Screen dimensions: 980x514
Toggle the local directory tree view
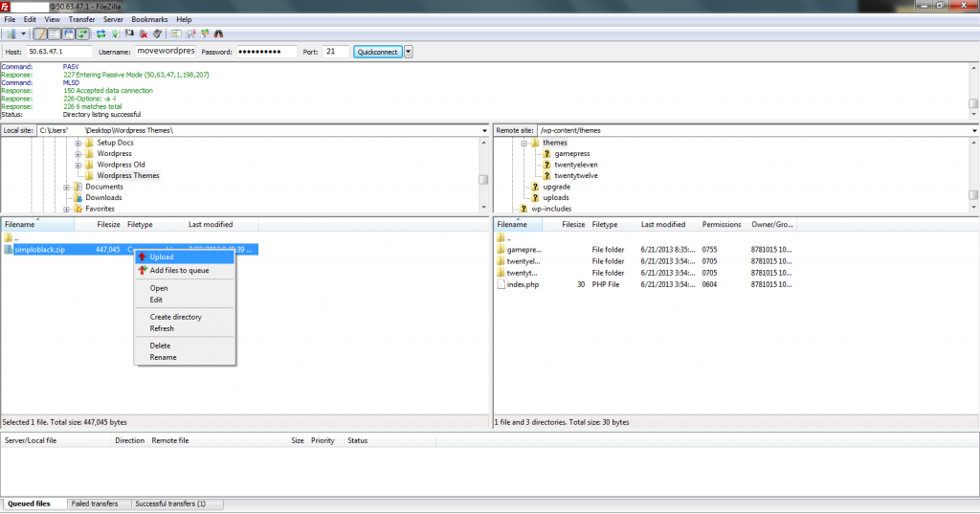[x=55, y=34]
